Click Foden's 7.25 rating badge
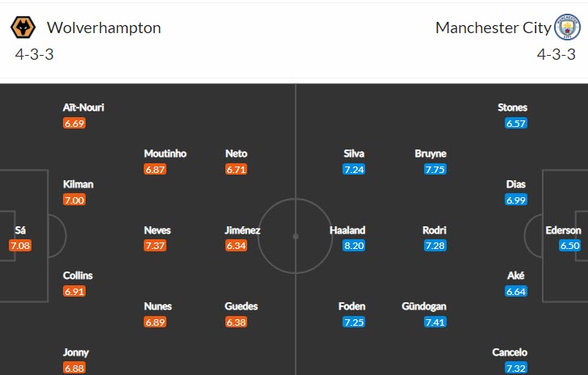 click(354, 322)
